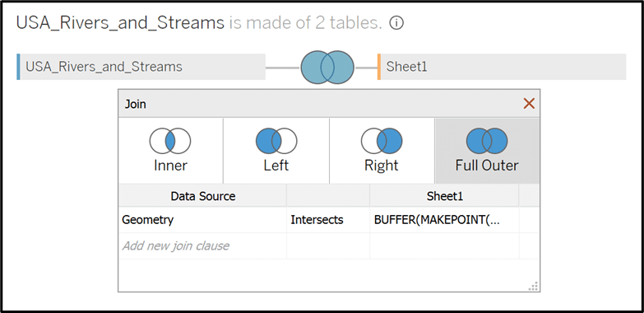The height and width of the screenshot is (313, 644).
Task: Click the USA_Rivers_and_Streams data source title
Action: pos(120,23)
